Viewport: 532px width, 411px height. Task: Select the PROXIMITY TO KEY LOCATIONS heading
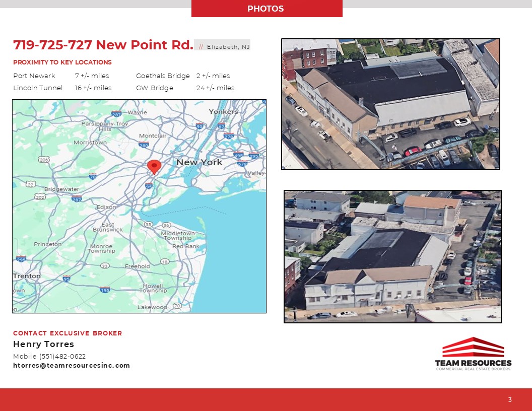click(x=62, y=62)
